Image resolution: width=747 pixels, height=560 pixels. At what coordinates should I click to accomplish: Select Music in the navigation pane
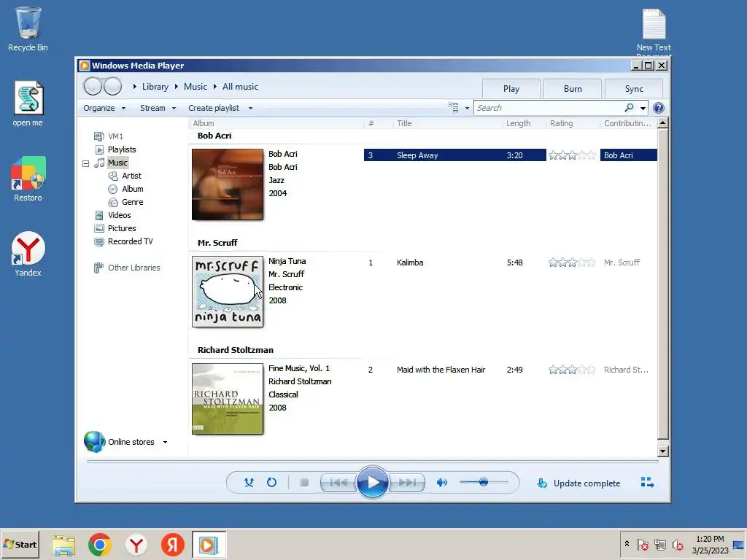(x=117, y=163)
